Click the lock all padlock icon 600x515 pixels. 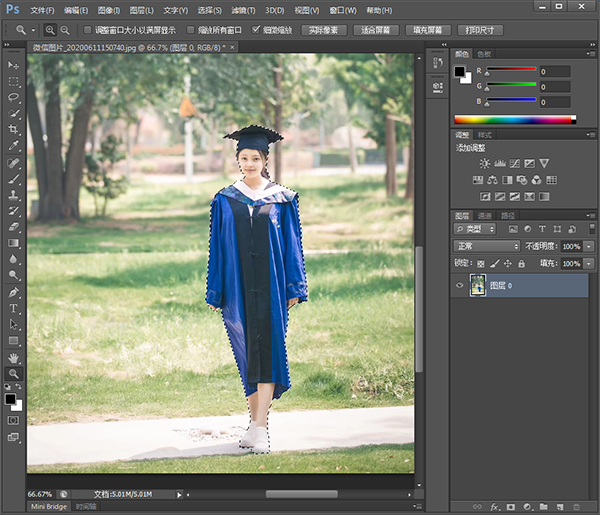[521, 263]
